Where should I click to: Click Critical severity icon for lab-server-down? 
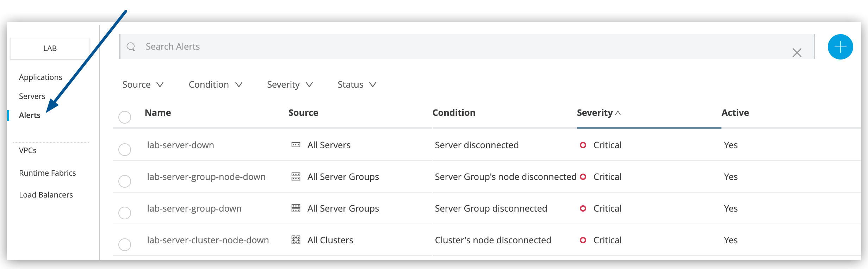click(583, 145)
